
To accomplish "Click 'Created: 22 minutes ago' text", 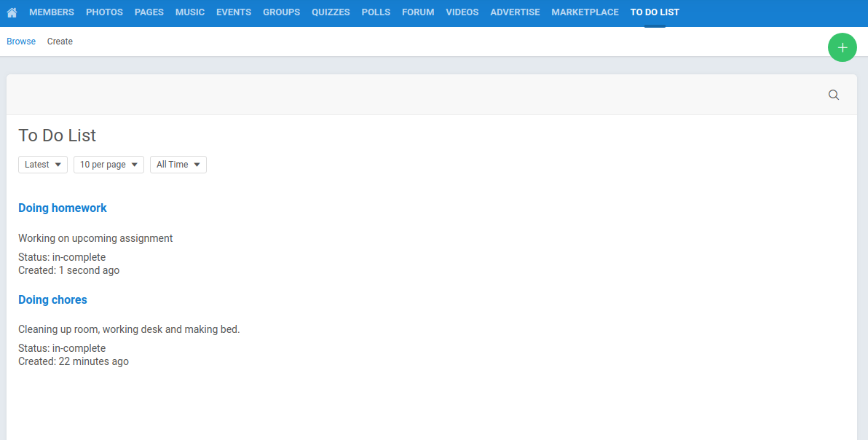I will [74, 361].
